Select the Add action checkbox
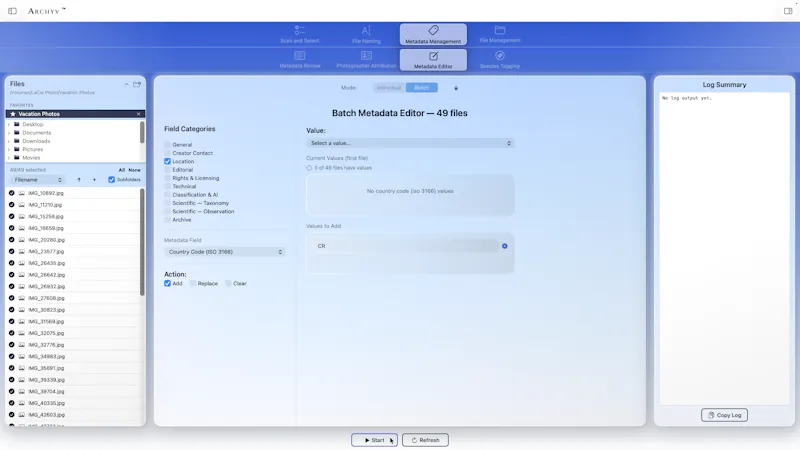Image resolution: width=800 pixels, height=450 pixels. [x=167, y=283]
